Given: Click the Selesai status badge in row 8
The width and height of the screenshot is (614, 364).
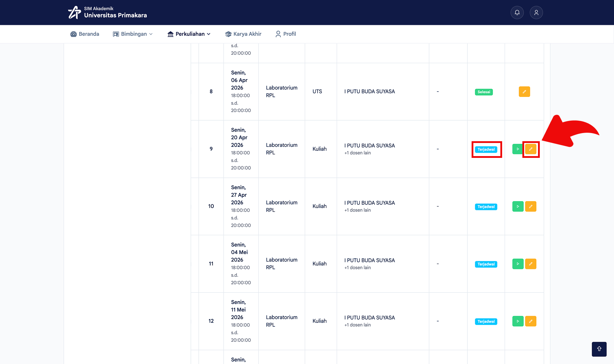Looking at the screenshot, I should (x=484, y=92).
